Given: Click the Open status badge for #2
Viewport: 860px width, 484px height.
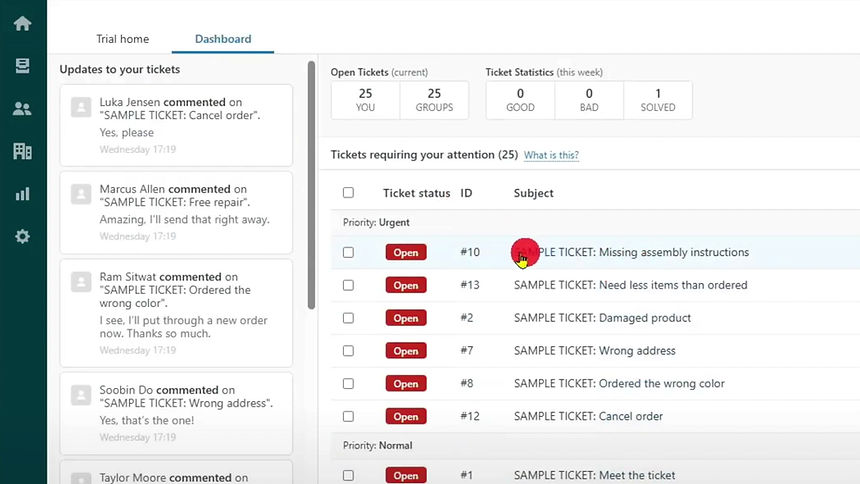Looking at the screenshot, I should 406,318.
